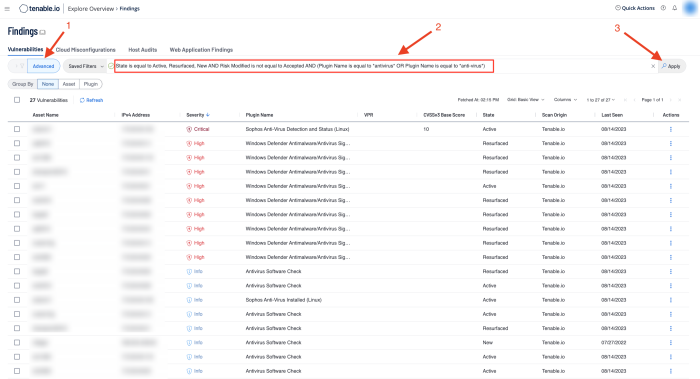Open the Grid: Basic View dropdown

tap(525, 100)
